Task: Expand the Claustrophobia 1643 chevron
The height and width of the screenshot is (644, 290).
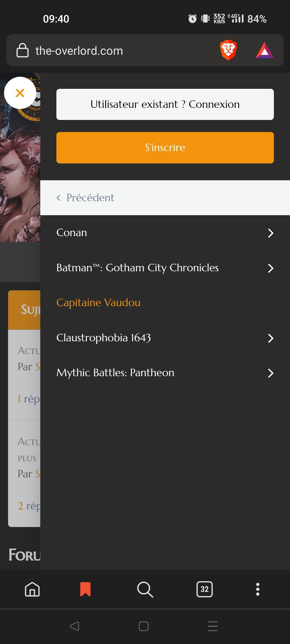Action: (x=271, y=338)
